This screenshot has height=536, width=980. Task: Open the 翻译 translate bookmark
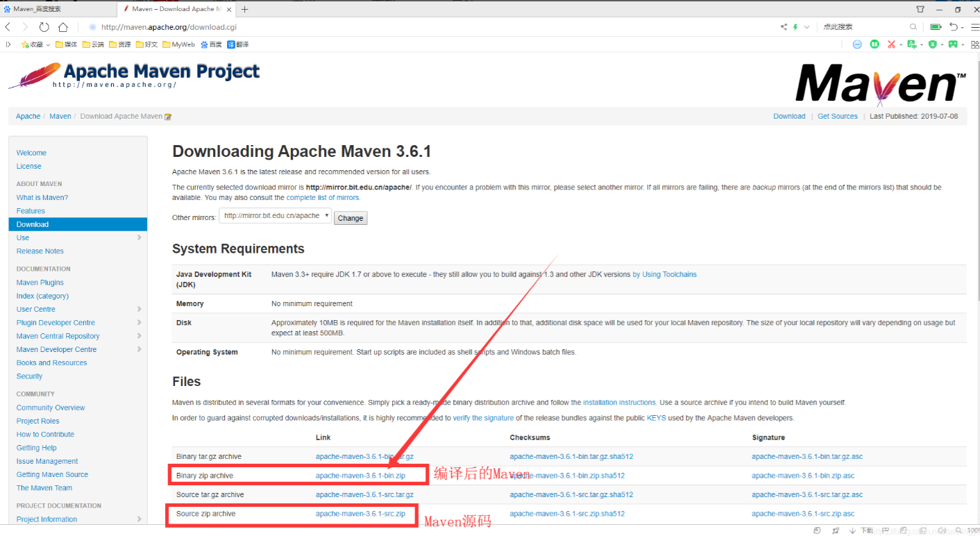pos(237,44)
